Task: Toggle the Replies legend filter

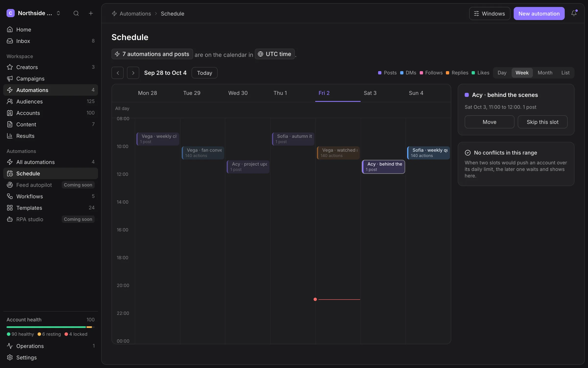Action: point(457,73)
